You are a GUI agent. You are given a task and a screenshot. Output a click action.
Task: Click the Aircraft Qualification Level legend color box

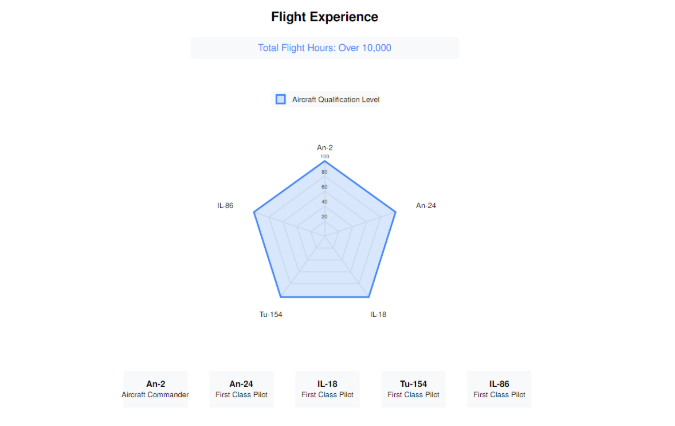point(281,99)
